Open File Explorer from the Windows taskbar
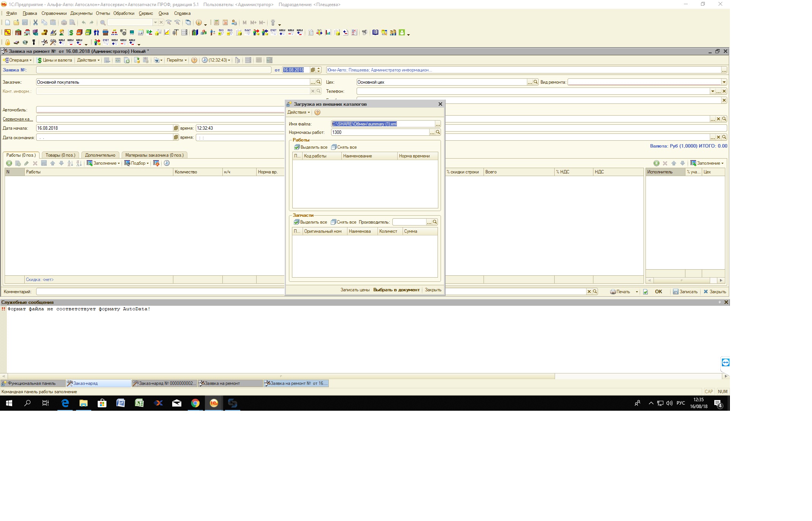Image resolution: width=812 pixels, height=521 pixels. coord(84,403)
